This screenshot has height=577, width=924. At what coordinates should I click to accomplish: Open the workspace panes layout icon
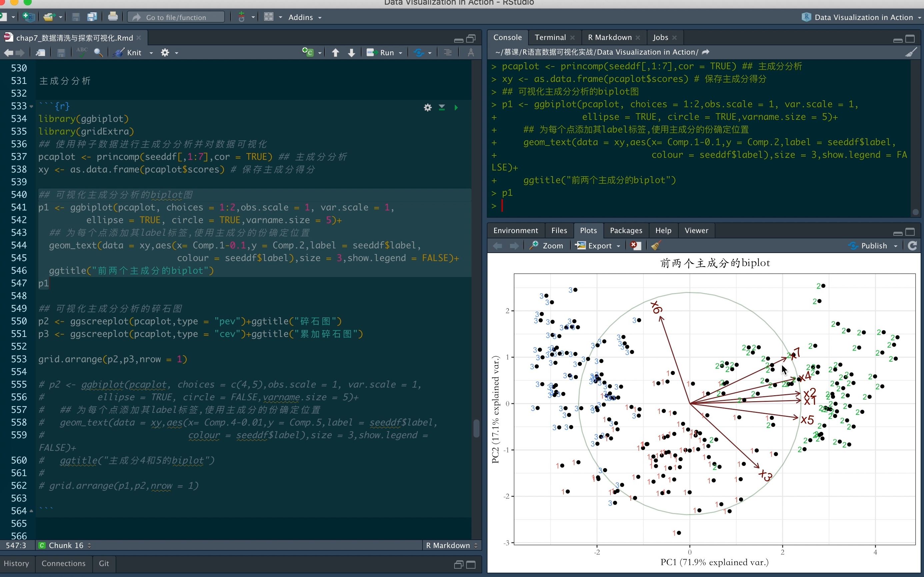(x=269, y=17)
